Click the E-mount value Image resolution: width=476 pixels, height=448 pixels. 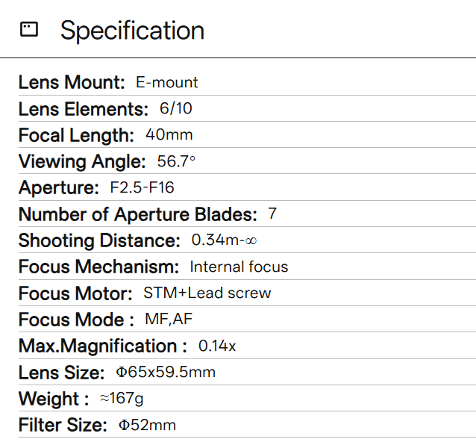(x=166, y=82)
